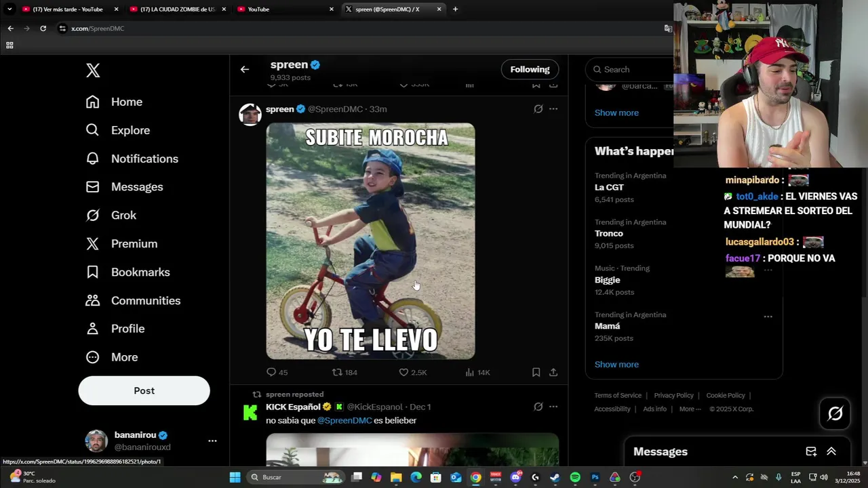Reply to the post with 45 replies
The width and height of the screenshot is (868, 488).
click(x=277, y=372)
